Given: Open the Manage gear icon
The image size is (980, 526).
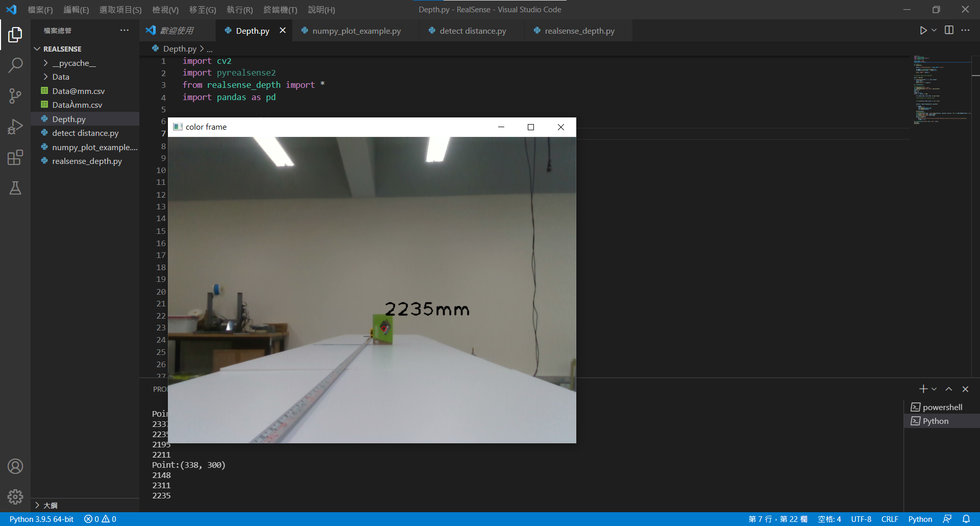Looking at the screenshot, I should coord(15,496).
